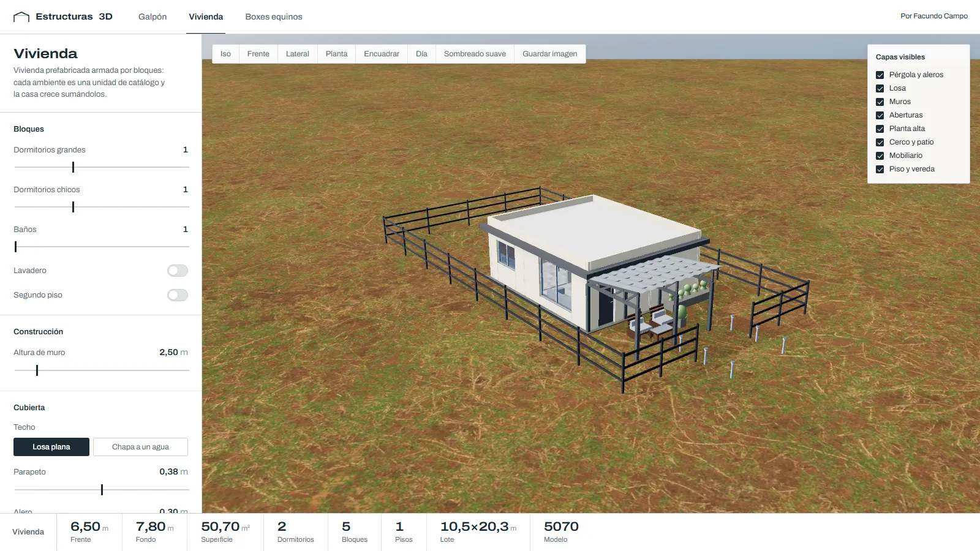This screenshot has height=551, width=980.
Task: Click the 2 Dormitorios count
Action: 282,527
